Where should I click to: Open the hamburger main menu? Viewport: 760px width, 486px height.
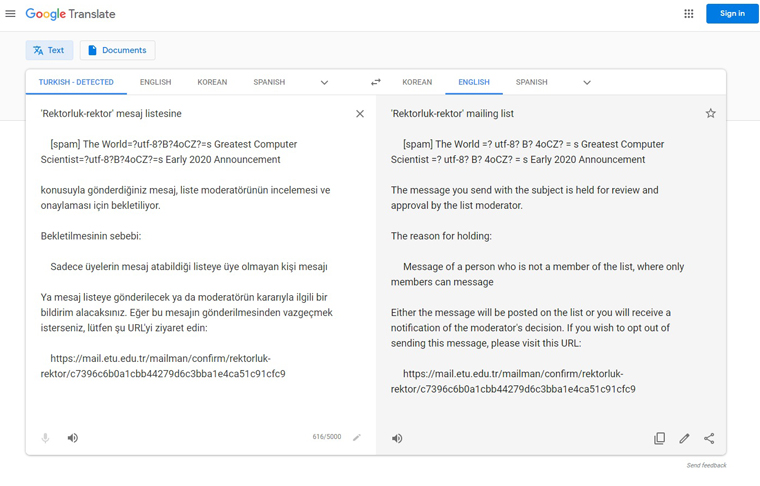[10, 14]
